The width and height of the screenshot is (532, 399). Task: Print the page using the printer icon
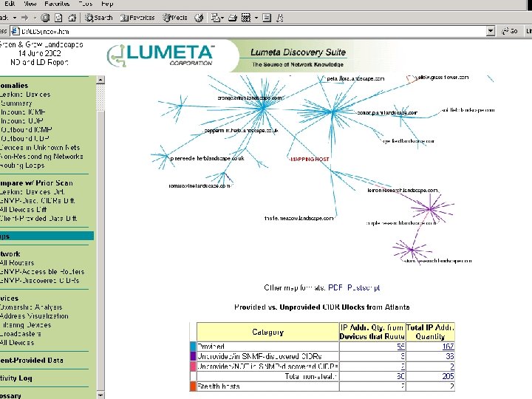[x=233, y=18]
